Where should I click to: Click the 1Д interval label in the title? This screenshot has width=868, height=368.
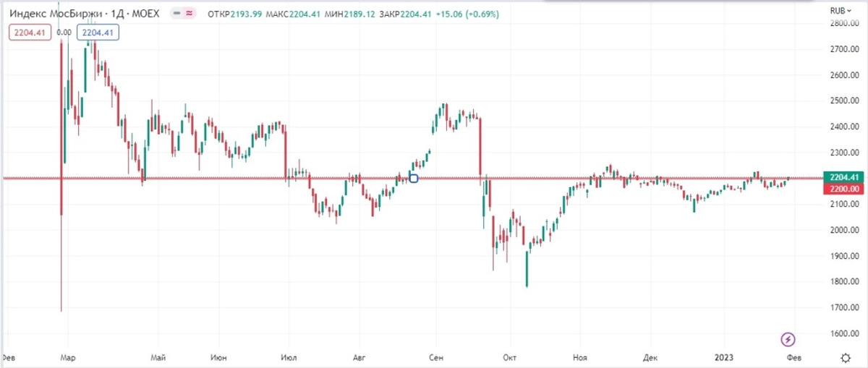click(x=116, y=14)
